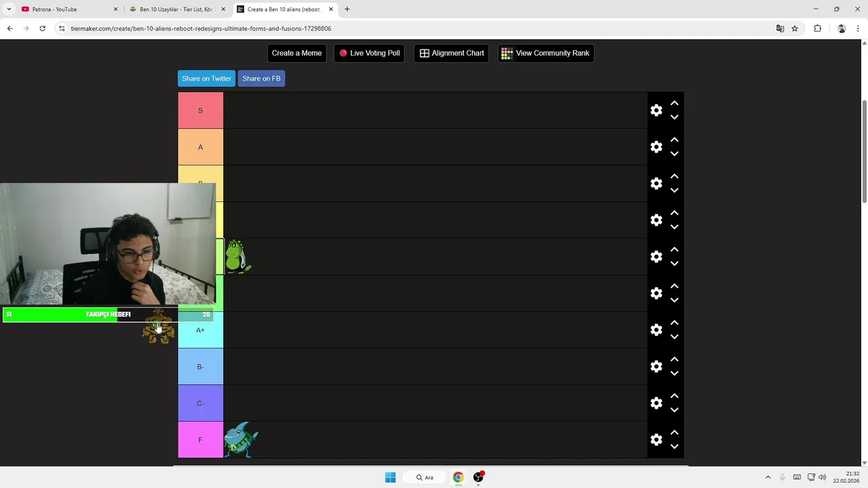Move the A+ tier row down
This screenshot has height=488, width=868.
[x=674, y=337]
